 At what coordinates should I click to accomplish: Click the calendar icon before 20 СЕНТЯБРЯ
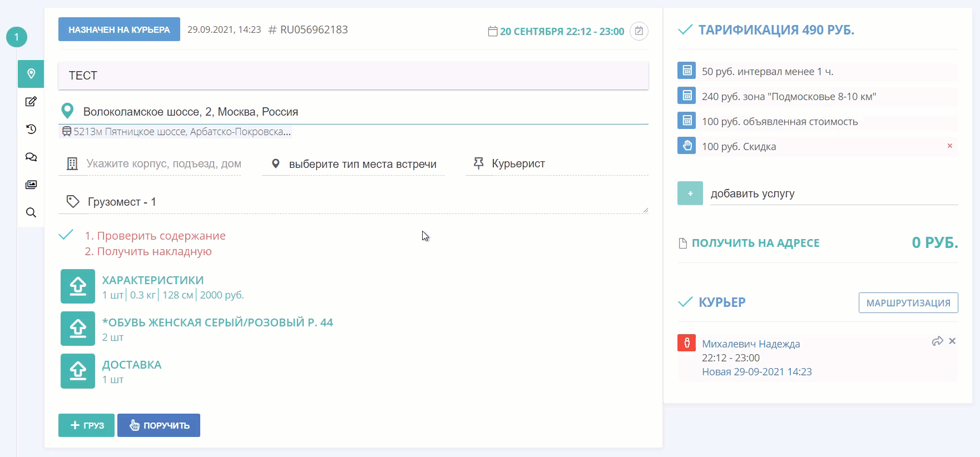[x=493, y=31]
